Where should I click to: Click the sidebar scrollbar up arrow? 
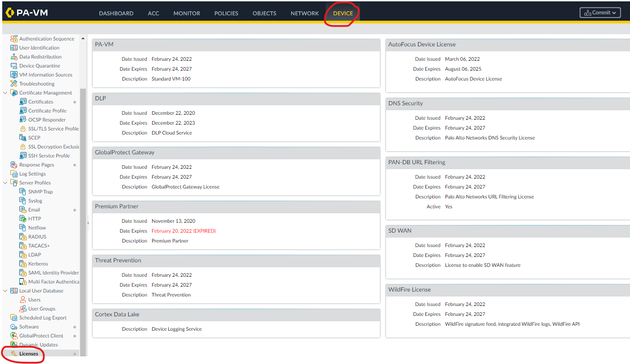pos(83,39)
